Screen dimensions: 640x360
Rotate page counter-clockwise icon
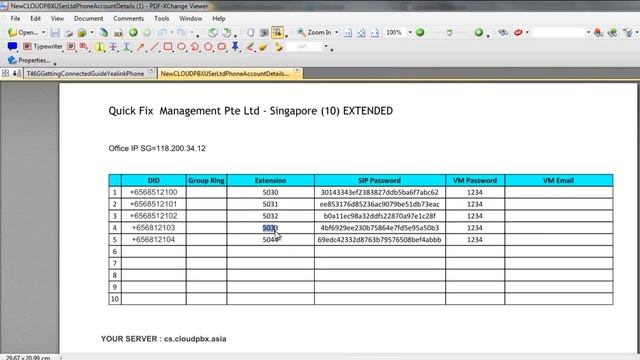pyautogui.click(x=213, y=32)
